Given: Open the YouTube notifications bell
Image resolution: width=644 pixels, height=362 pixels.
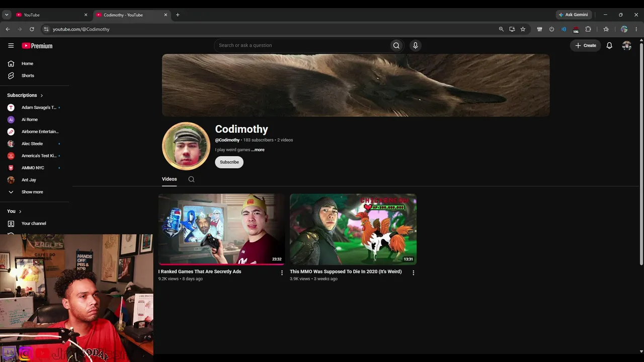Looking at the screenshot, I should (609, 45).
